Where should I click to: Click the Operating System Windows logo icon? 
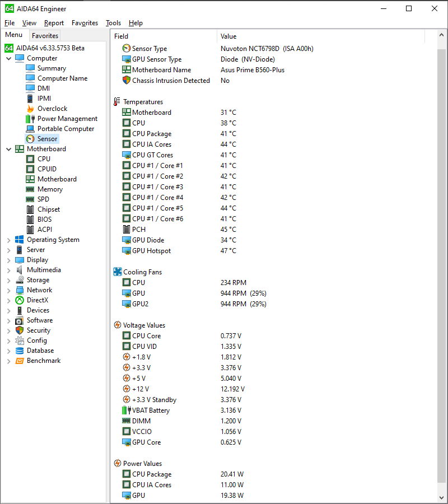[20, 240]
